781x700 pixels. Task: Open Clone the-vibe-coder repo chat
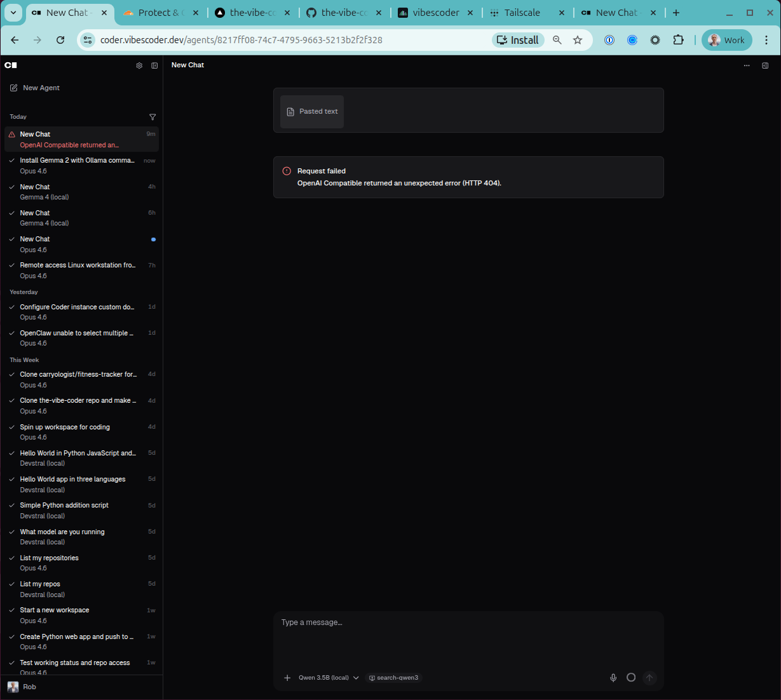[x=81, y=405]
